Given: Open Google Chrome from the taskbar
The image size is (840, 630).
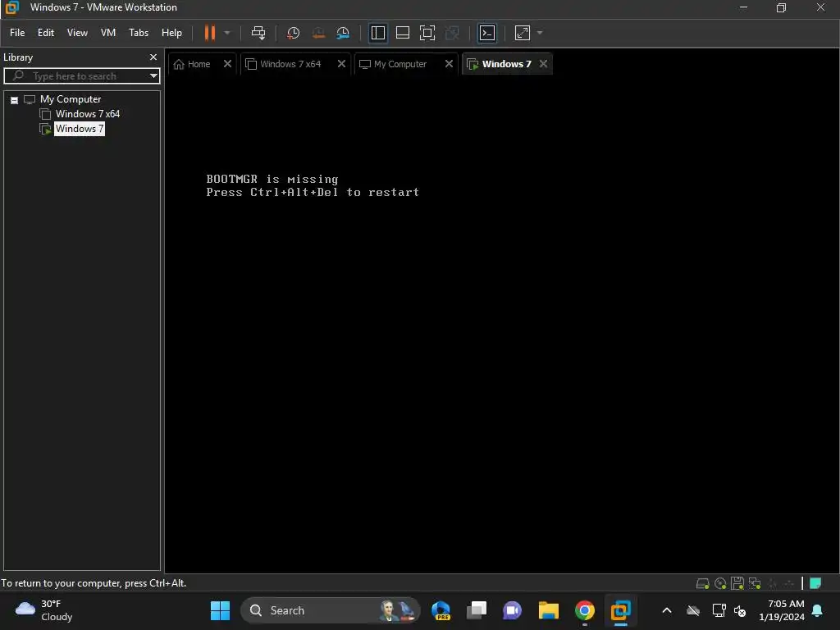Looking at the screenshot, I should (584, 610).
